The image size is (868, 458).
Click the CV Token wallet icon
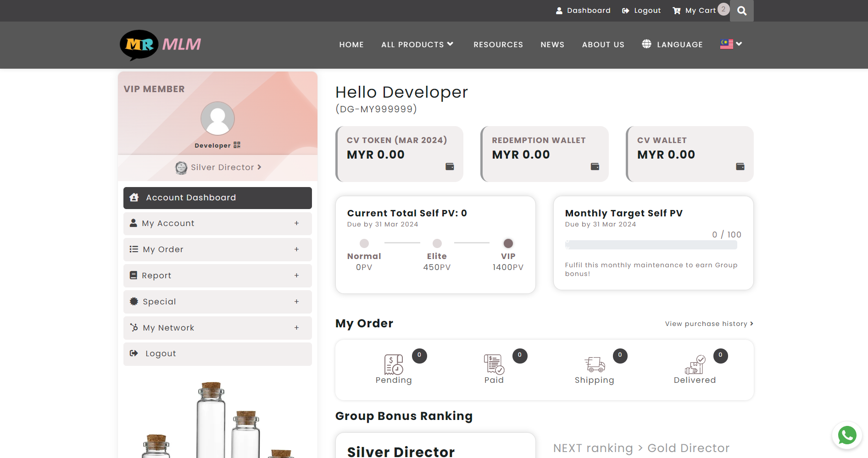[450, 166]
